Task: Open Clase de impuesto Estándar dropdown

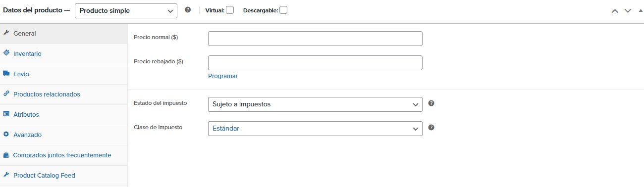Action: pos(315,129)
